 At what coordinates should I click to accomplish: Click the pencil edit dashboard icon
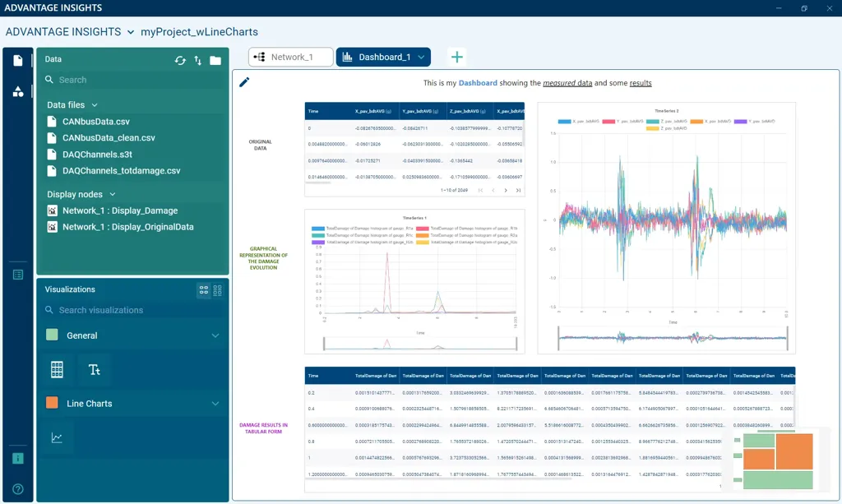point(244,82)
